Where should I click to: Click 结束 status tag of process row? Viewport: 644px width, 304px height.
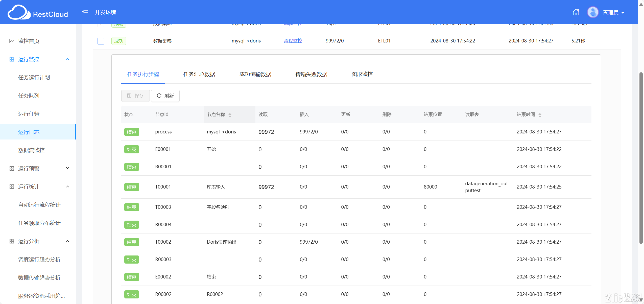click(x=132, y=132)
